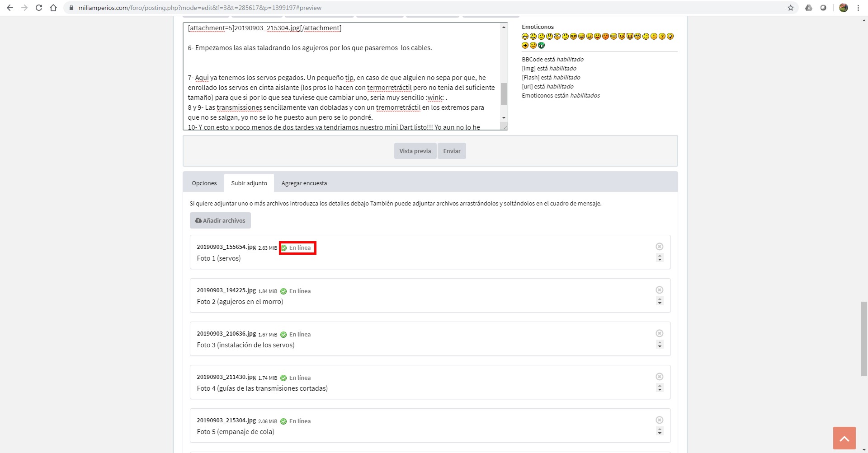
Task: Bookmark this page with the star
Action: click(790, 8)
